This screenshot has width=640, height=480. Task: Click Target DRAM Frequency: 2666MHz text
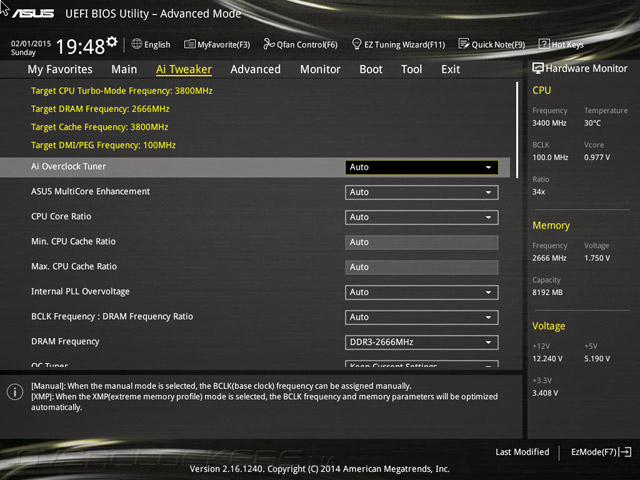pyautogui.click(x=100, y=109)
